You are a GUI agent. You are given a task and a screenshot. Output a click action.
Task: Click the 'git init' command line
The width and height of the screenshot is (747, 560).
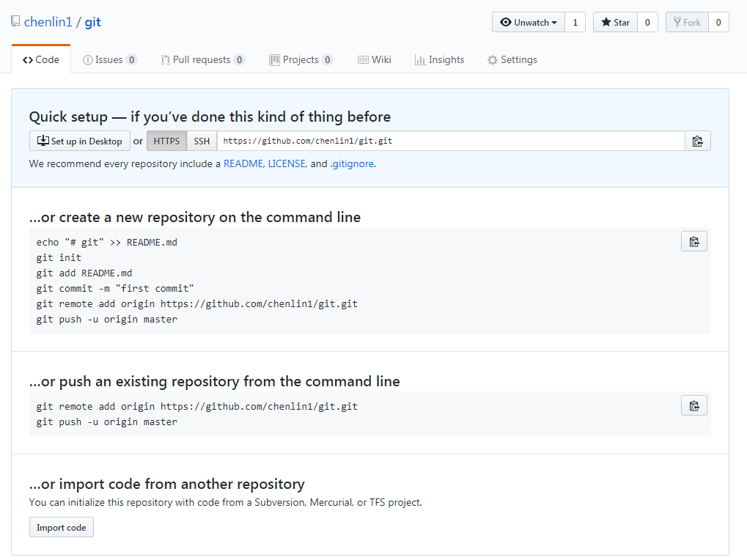click(x=59, y=257)
